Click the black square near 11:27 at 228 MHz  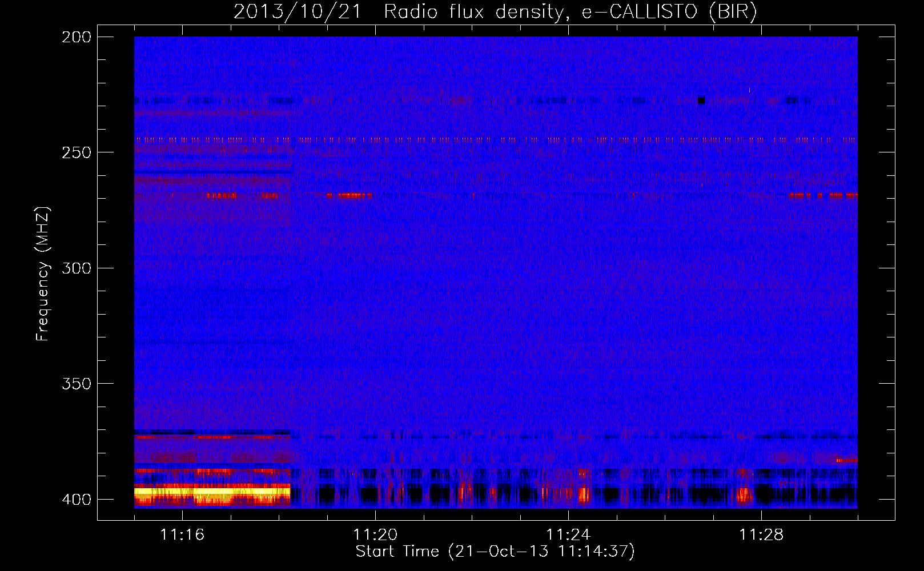point(701,101)
